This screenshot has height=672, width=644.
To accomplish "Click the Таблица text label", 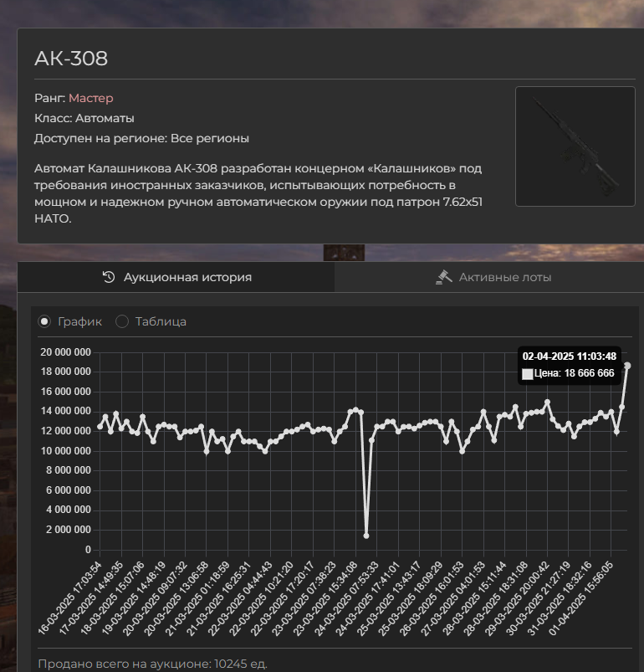I will [x=161, y=321].
